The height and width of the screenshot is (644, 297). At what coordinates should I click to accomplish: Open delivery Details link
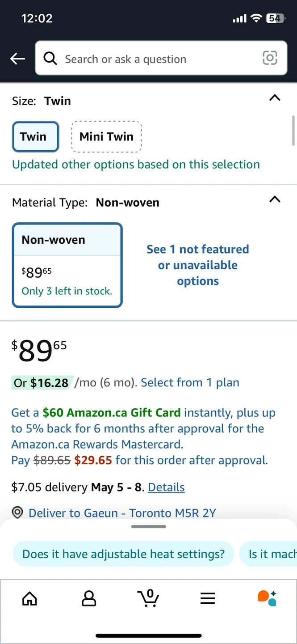click(166, 487)
